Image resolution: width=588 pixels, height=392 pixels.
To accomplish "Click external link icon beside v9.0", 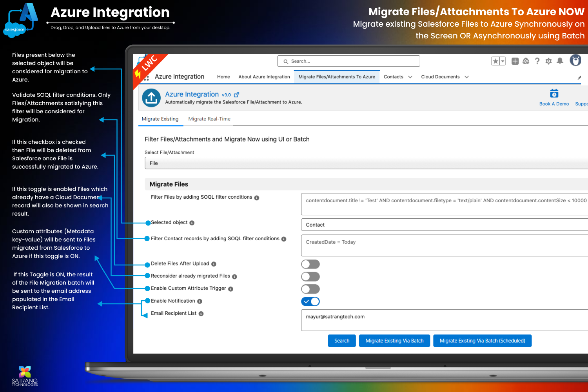I will pyautogui.click(x=236, y=95).
